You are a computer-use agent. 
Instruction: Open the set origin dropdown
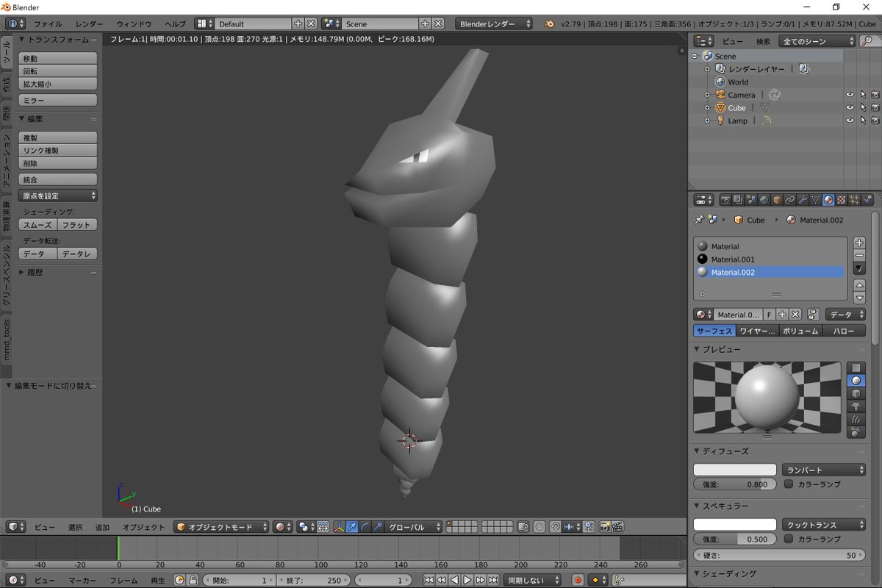coord(58,196)
